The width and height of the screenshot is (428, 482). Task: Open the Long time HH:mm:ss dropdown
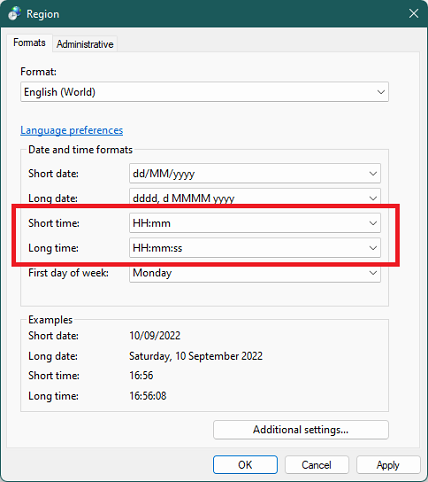point(255,248)
